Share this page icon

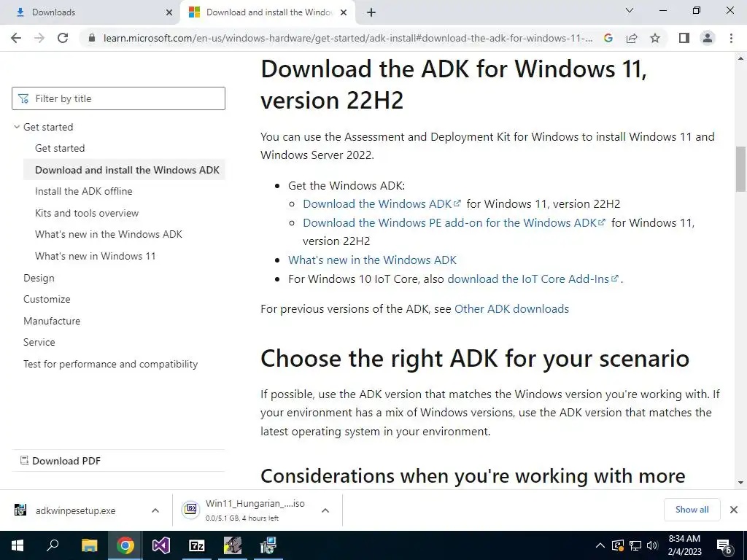pos(632,38)
